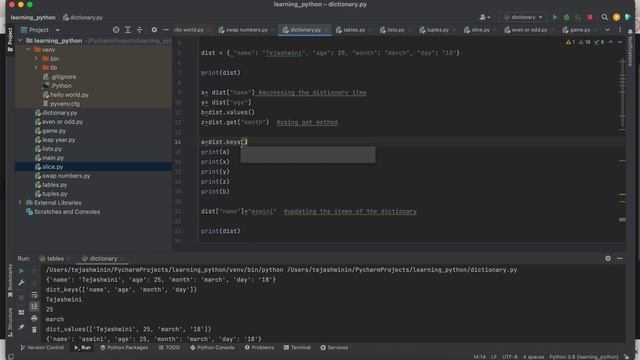The image size is (640, 360).
Task: Open Python Console tool window
Action: (x=212, y=347)
